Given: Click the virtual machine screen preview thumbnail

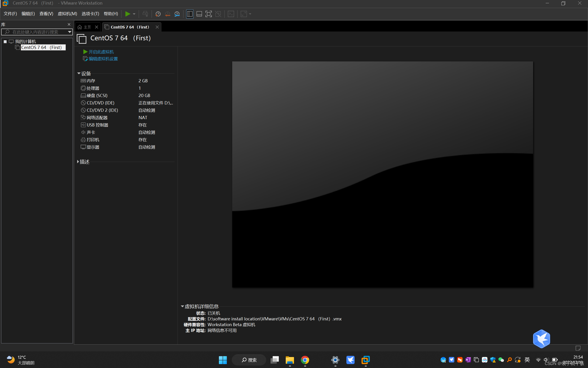Looking at the screenshot, I should point(382,174).
